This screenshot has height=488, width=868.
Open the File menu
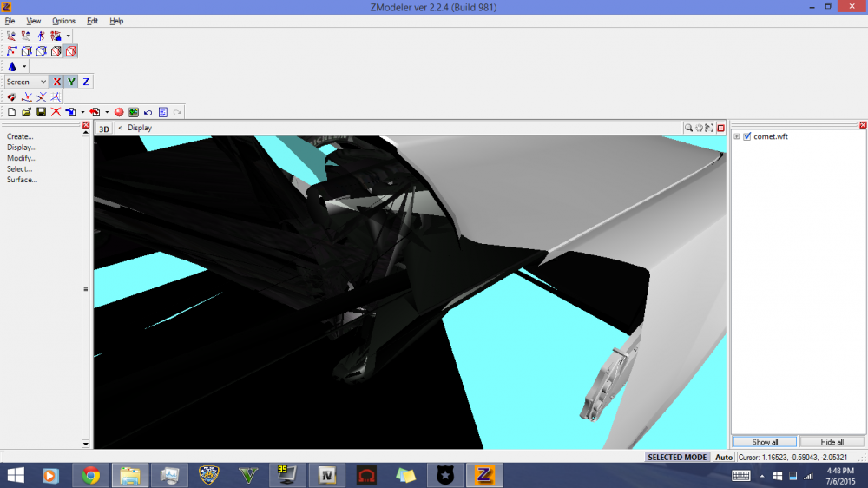(10, 21)
